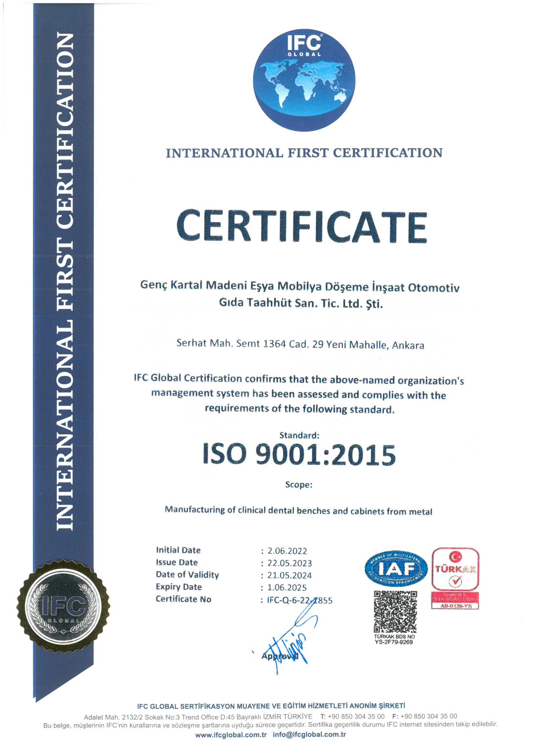Click the IFC Global globe logo
Screen dimensions: 534x756
(x=304, y=80)
